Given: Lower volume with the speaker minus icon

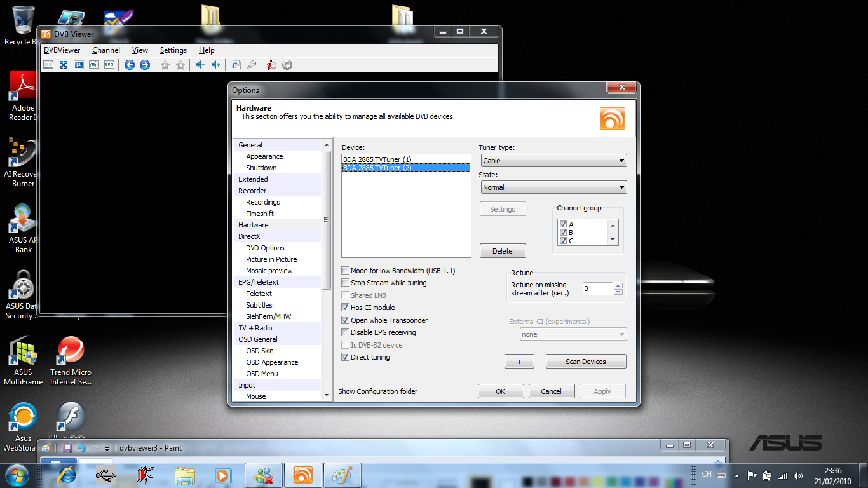Looking at the screenshot, I should (201, 65).
